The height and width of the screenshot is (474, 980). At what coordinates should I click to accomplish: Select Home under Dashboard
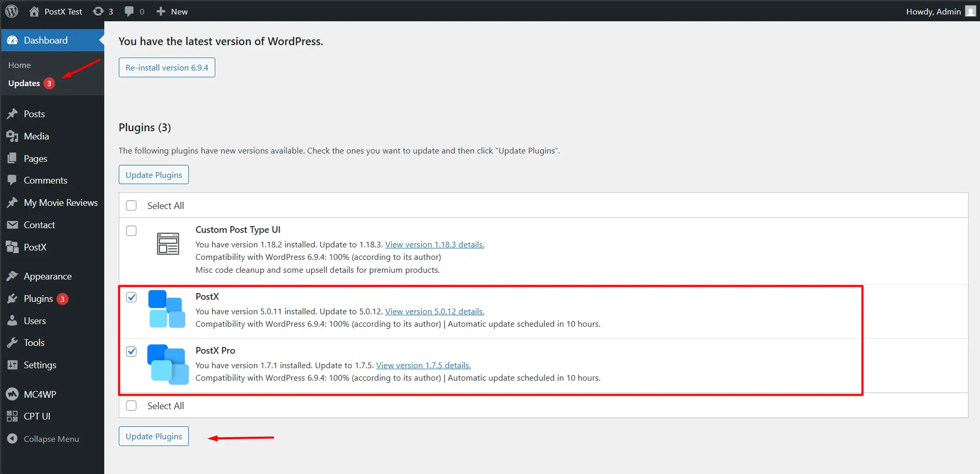point(19,65)
